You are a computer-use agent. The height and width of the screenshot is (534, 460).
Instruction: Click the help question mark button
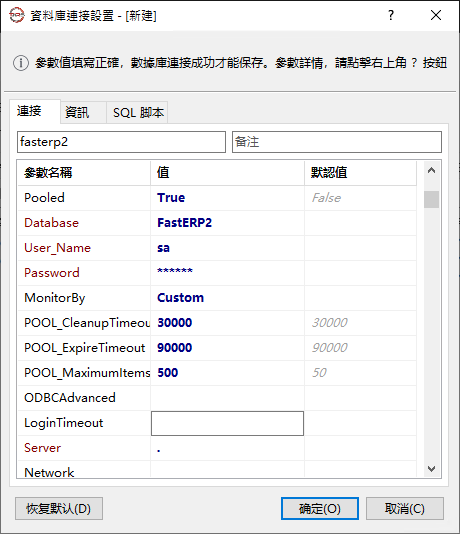[391, 15]
